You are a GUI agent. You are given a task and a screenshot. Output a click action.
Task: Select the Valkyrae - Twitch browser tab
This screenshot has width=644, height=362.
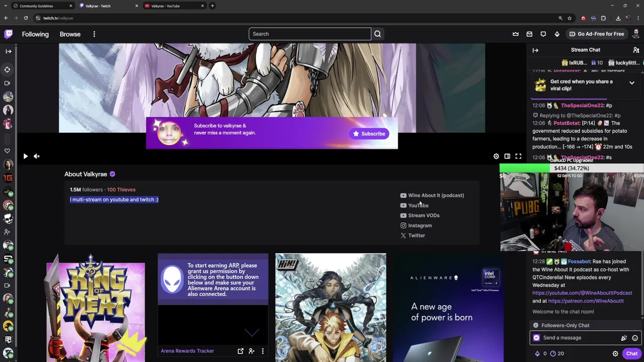[108, 6]
